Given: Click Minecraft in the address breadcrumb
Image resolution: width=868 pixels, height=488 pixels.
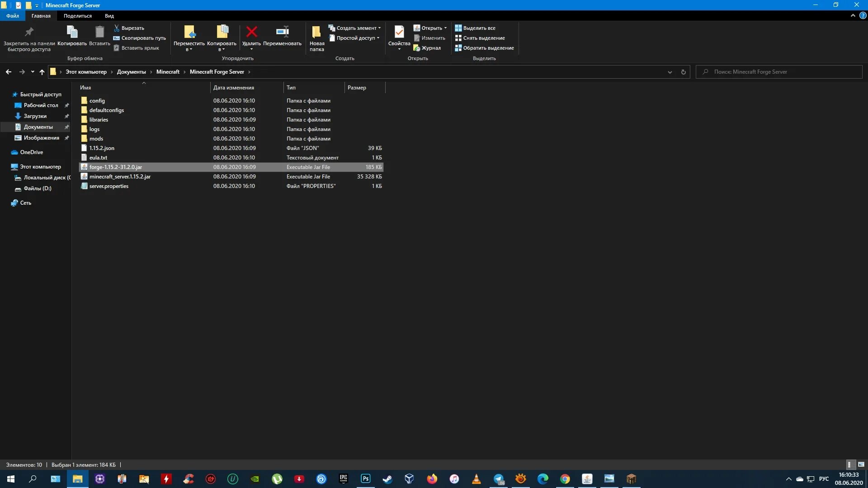Looking at the screenshot, I should (168, 72).
